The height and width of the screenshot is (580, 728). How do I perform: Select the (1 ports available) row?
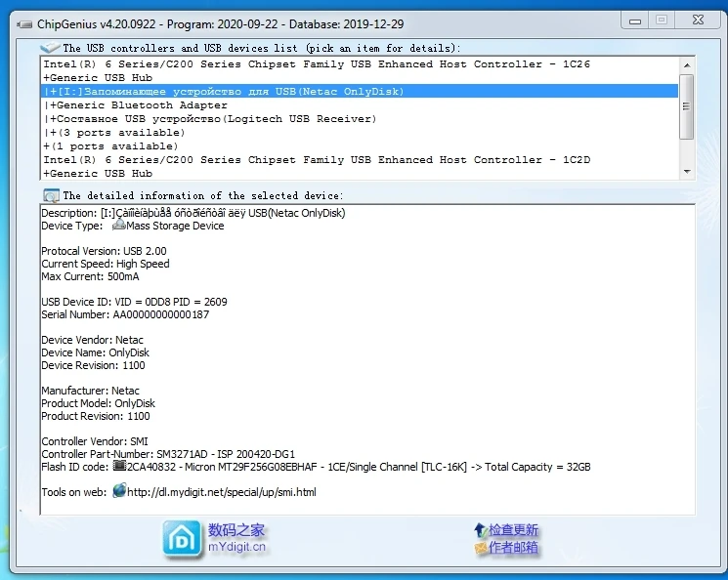point(360,146)
